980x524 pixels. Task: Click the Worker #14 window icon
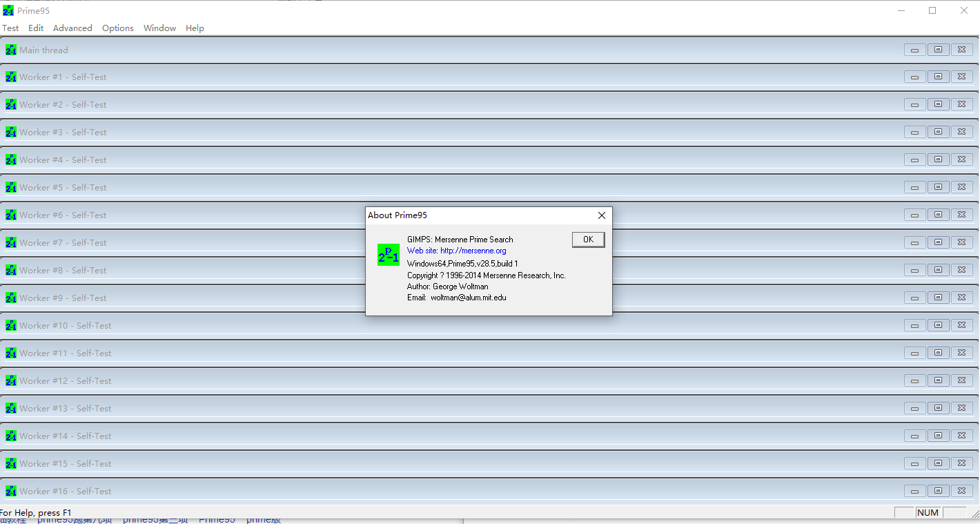(x=10, y=436)
